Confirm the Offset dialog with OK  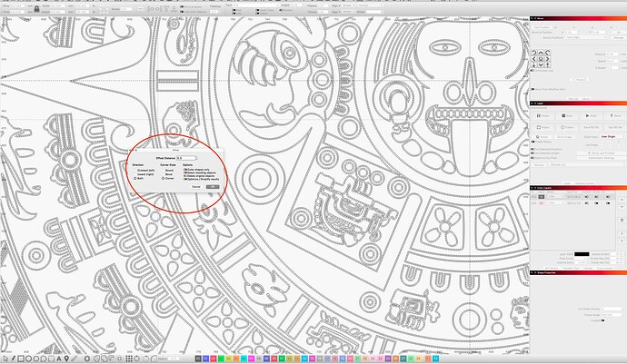[213, 187]
